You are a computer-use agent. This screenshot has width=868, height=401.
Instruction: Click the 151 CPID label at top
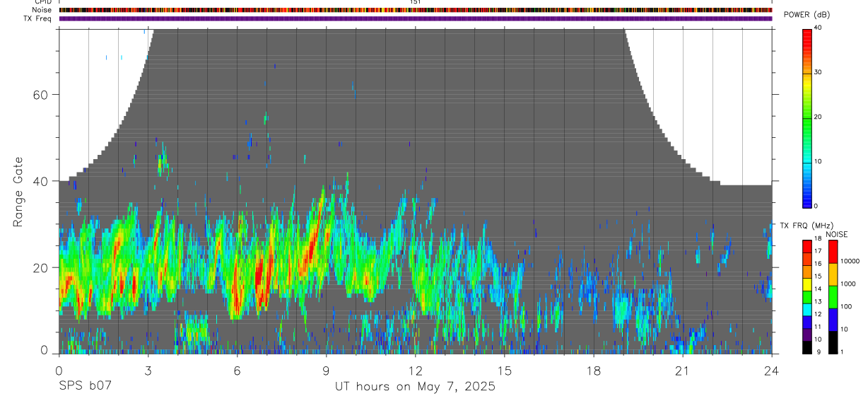pos(416,2)
